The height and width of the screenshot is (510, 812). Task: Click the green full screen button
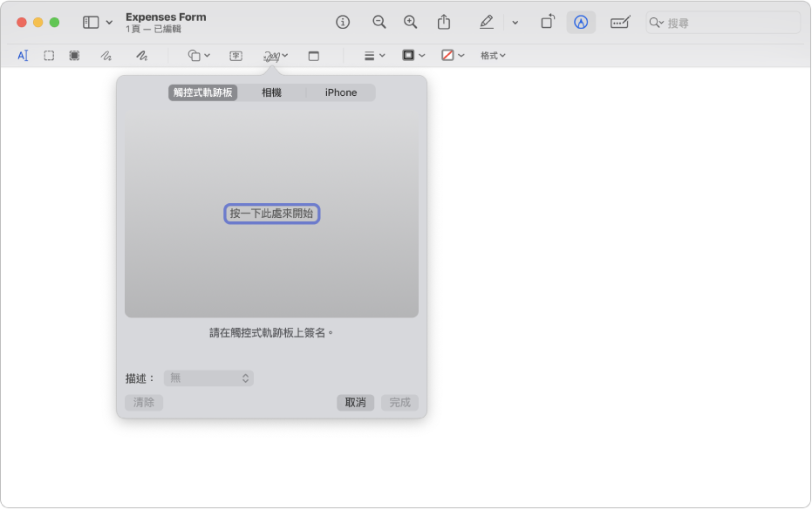click(54, 23)
